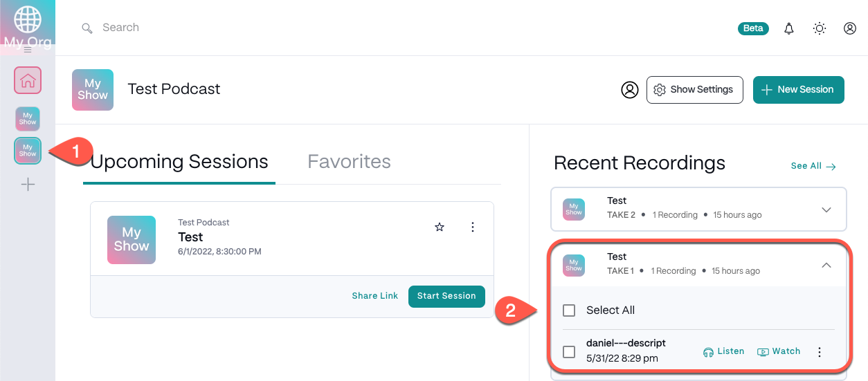Open the user account icon in the top bar
This screenshot has width=868, height=381.
[x=850, y=28]
